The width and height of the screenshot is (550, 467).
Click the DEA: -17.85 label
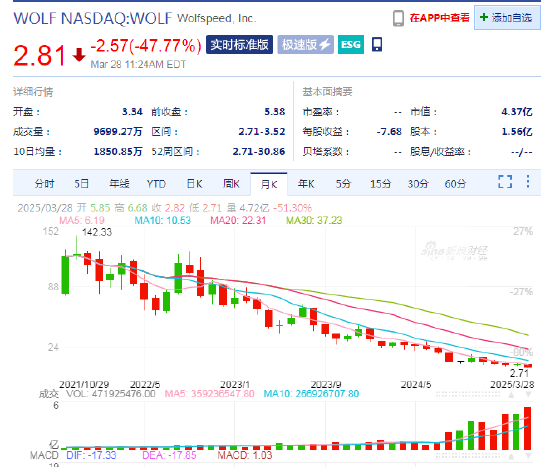169,455
